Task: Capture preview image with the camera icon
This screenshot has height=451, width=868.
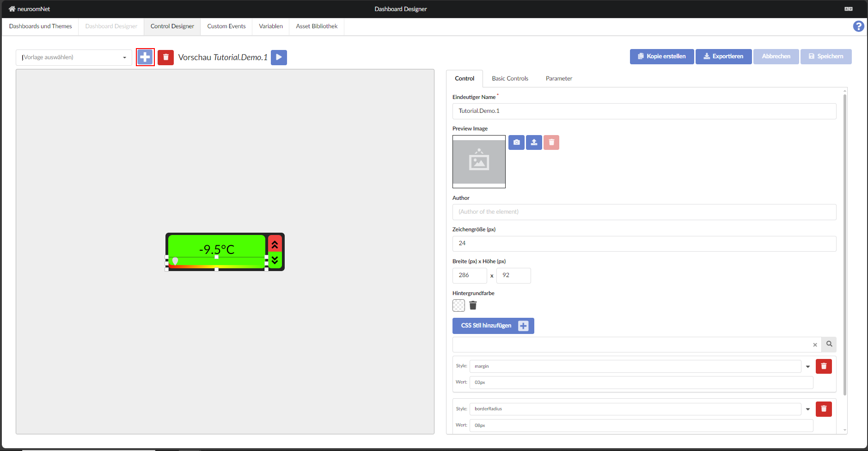Action: (516, 142)
